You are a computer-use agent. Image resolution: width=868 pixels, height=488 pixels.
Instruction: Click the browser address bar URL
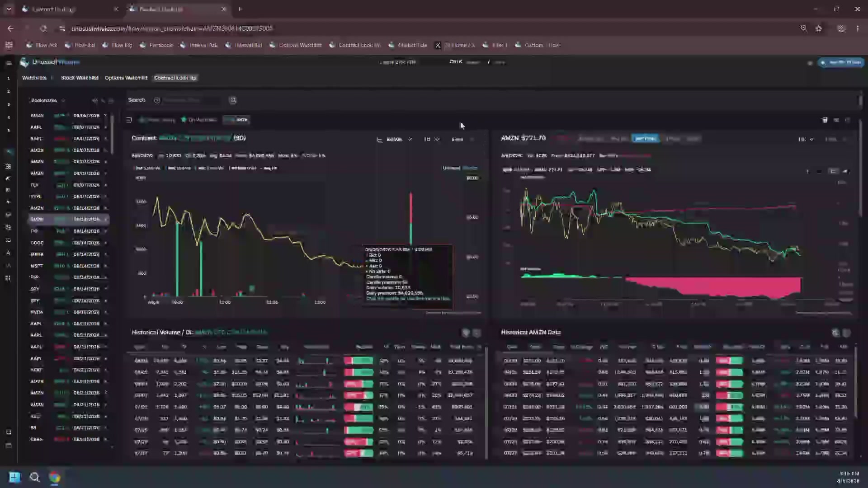[172, 28]
